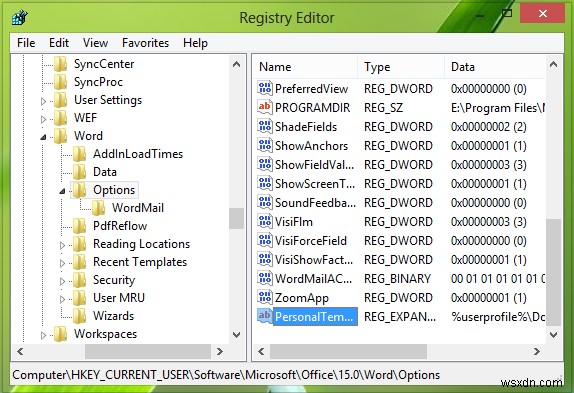Click the tree pane scroll left arrow
Image resolution: width=574 pixels, height=393 pixels.
[x=20, y=352]
